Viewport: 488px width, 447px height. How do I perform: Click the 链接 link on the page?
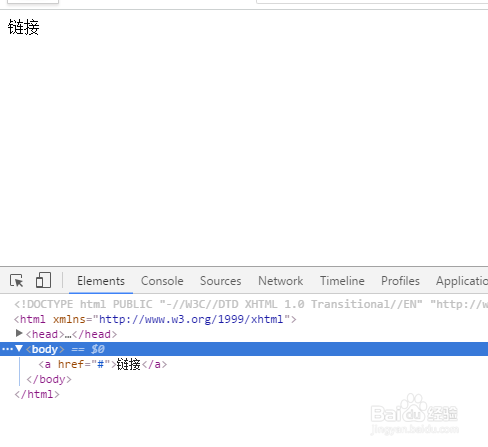click(24, 27)
